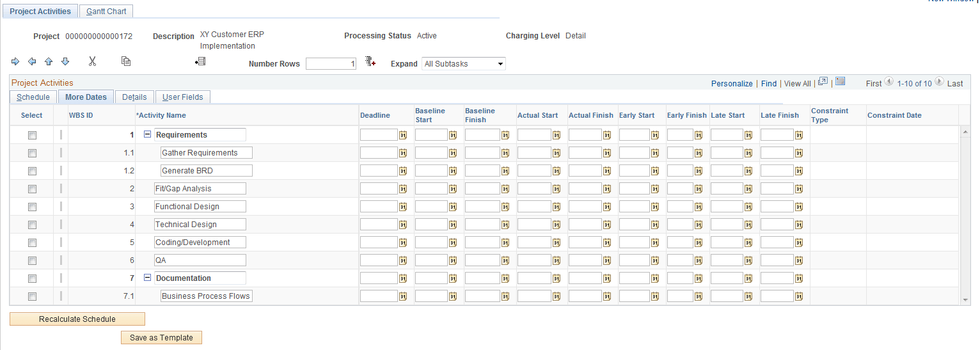Open Actual Finish calendar for Functional Design
The image size is (980, 350).
606,207
